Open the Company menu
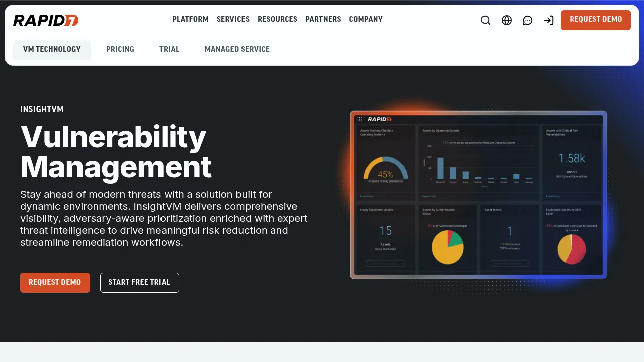Screen dimensions: 644x362 coord(366,19)
